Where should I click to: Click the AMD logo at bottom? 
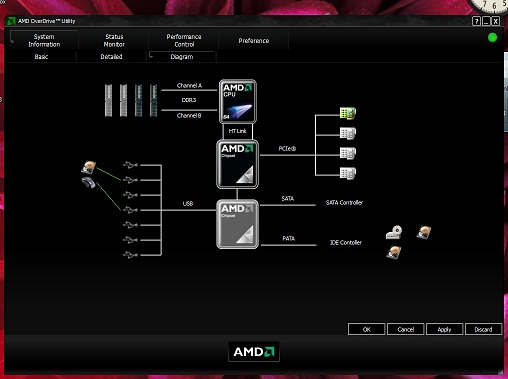[254, 352]
